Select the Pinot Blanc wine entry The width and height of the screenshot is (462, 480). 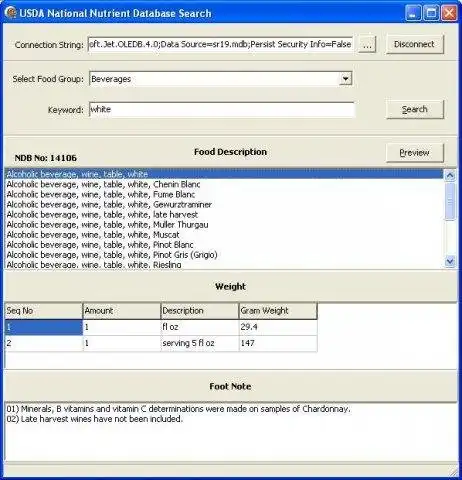click(x=224, y=244)
